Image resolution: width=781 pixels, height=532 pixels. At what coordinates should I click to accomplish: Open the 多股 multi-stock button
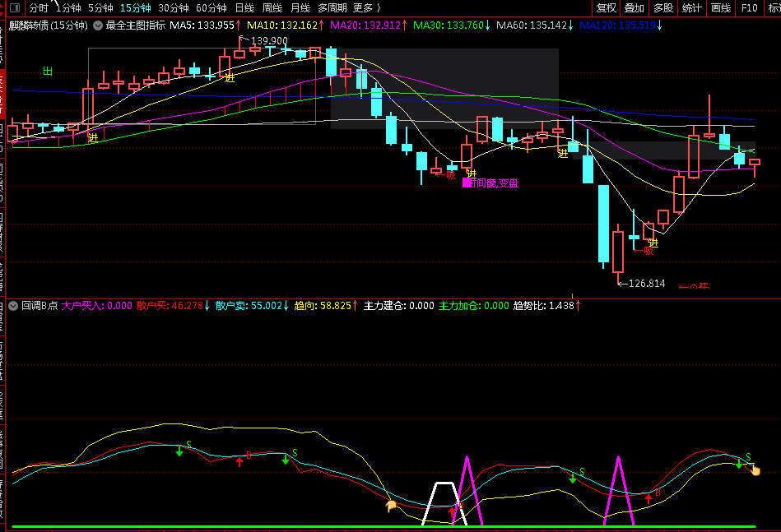[x=663, y=8]
